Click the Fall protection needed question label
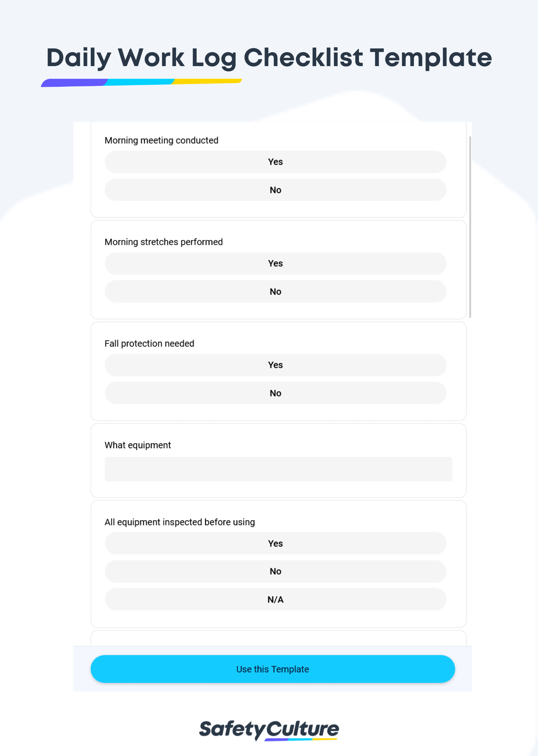This screenshot has height=756, width=538. pos(149,343)
